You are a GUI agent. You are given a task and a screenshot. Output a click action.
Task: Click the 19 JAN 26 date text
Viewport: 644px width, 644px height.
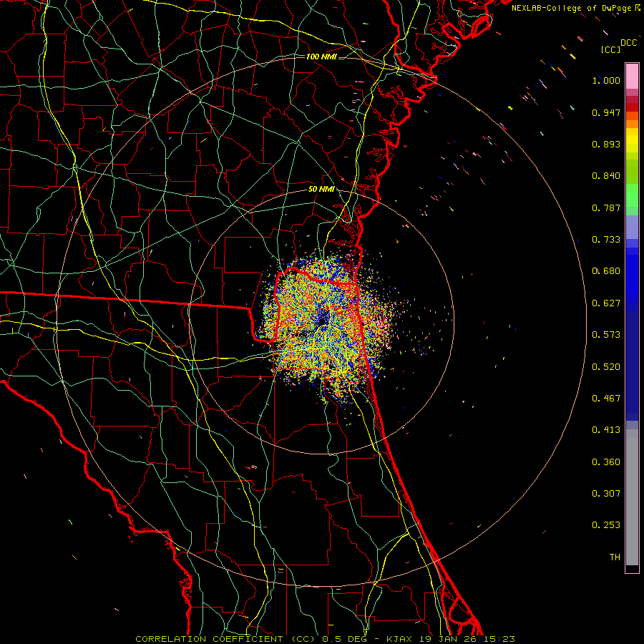pyautogui.click(x=448, y=639)
